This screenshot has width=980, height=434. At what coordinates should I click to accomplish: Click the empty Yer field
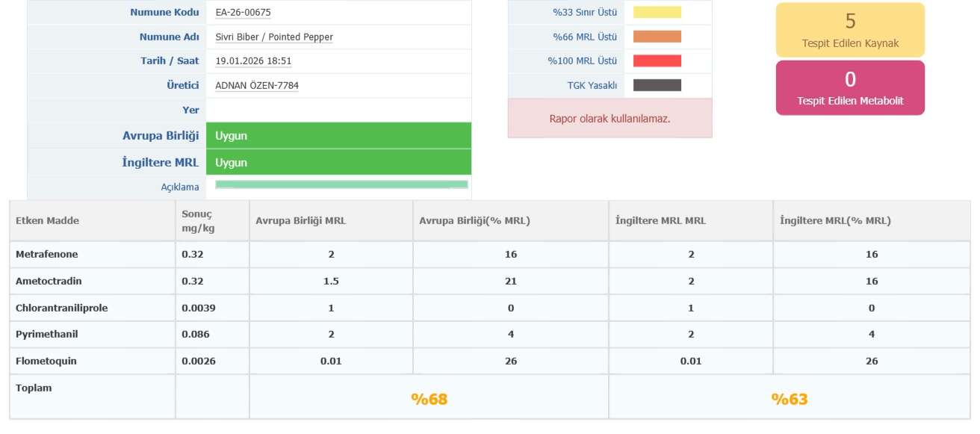(338, 110)
